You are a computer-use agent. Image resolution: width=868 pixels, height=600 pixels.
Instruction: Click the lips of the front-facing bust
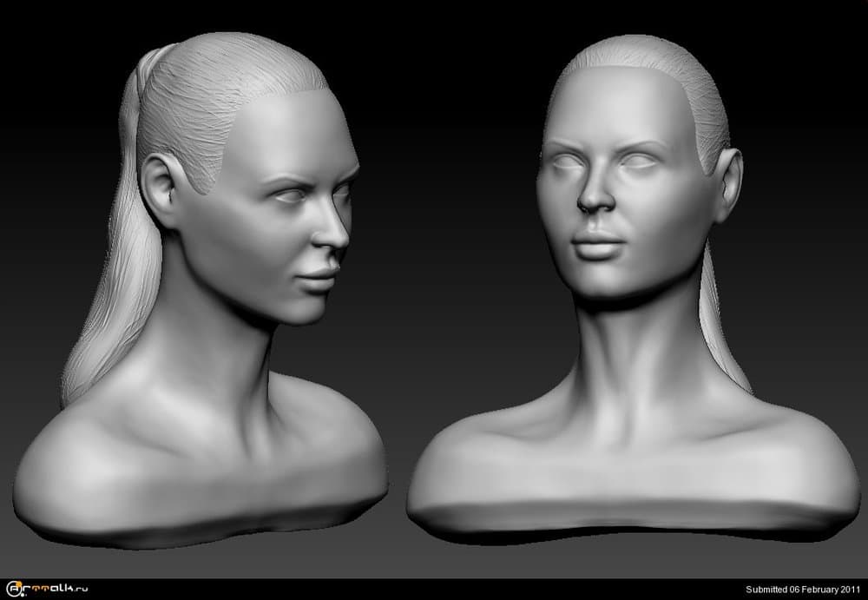599,243
